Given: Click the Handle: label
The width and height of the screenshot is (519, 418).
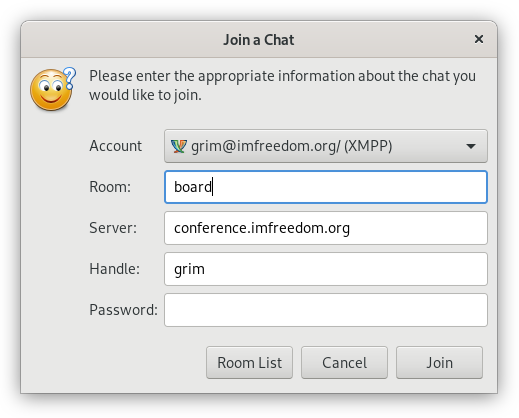Looking at the screenshot, I should pyautogui.click(x=114, y=269).
